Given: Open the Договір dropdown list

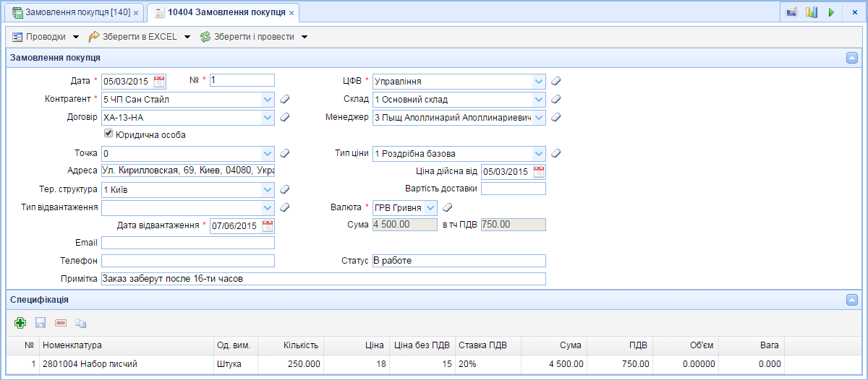Looking at the screenshot, I should click(x=268, y=117).
